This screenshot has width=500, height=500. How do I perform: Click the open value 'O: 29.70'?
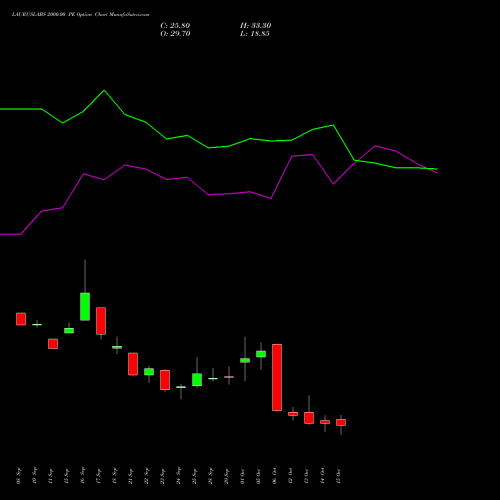point(175,34)
